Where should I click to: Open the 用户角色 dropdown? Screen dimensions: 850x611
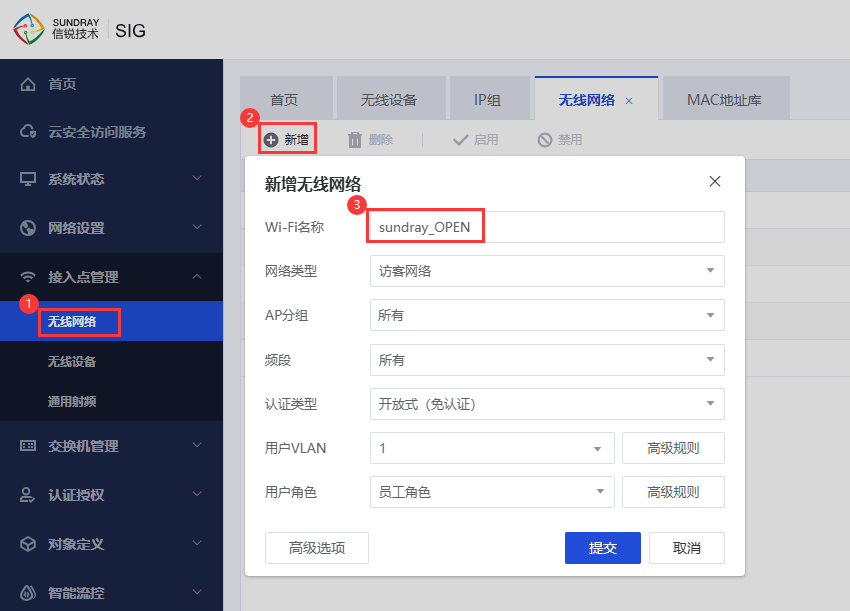pos(492,492)
